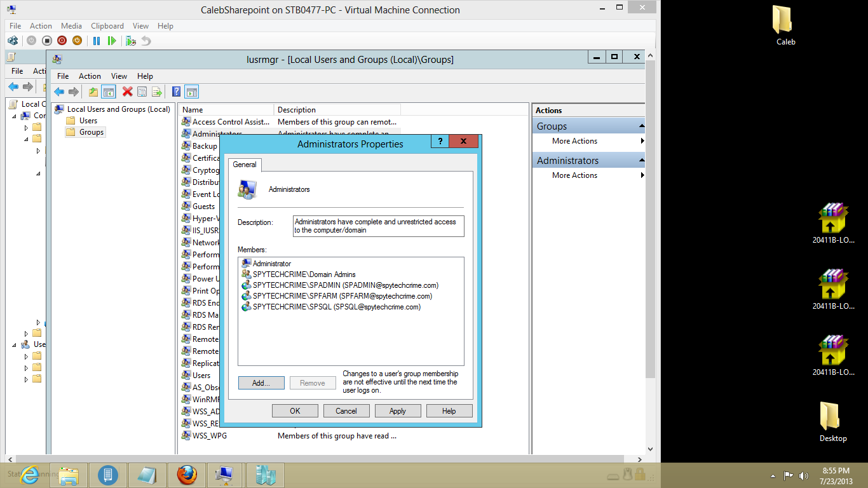Go up one level in lusrmgr toolbar
The width and height of the screenshot is (868, 488).
[x=93, y=91]
